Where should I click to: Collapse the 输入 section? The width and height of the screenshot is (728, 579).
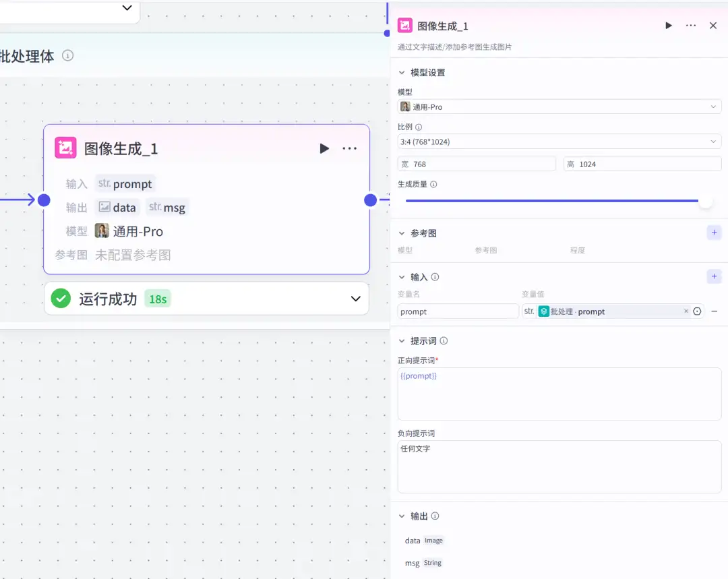pos(402,277)
